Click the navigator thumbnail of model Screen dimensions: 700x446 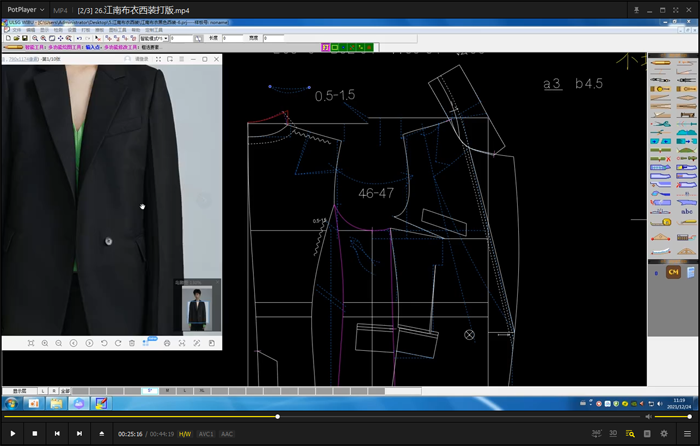[x=197, y=308]
